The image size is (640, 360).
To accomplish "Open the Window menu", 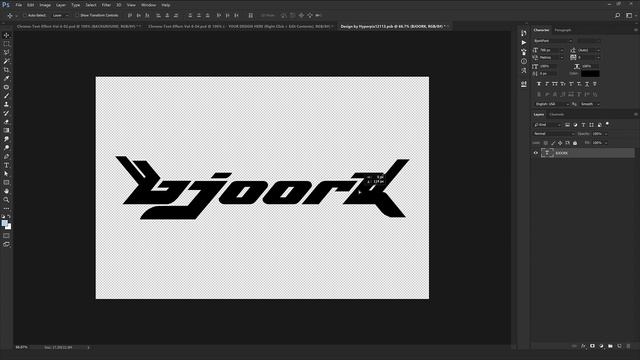I will [x=148, y=5].
